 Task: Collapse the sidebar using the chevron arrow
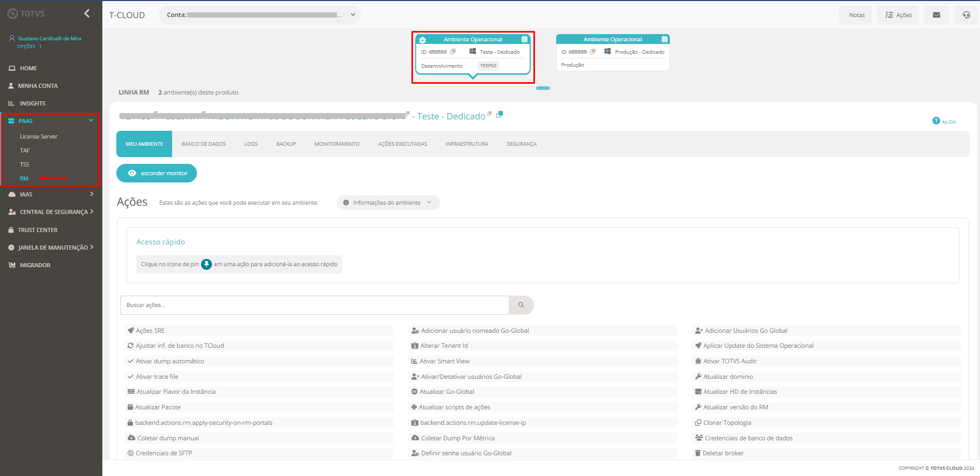87,13
